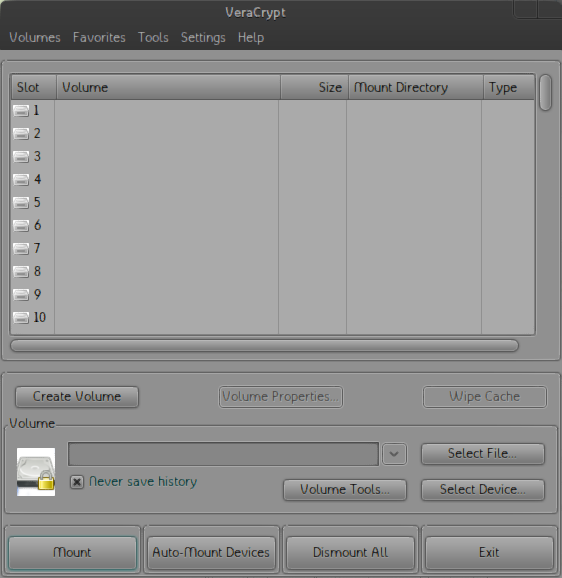
Task: Open the Settings menu
Action: tap(203, 37)
